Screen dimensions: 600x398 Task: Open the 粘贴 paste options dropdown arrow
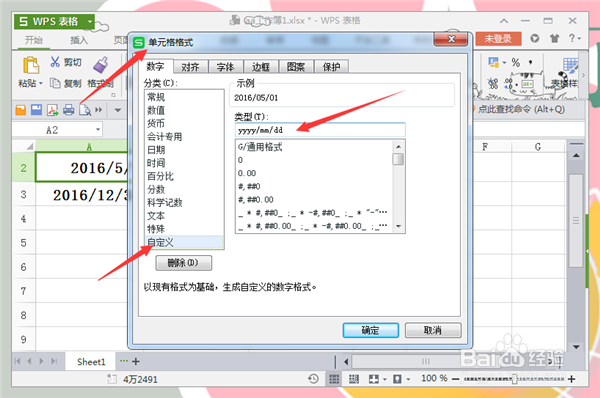41,83
